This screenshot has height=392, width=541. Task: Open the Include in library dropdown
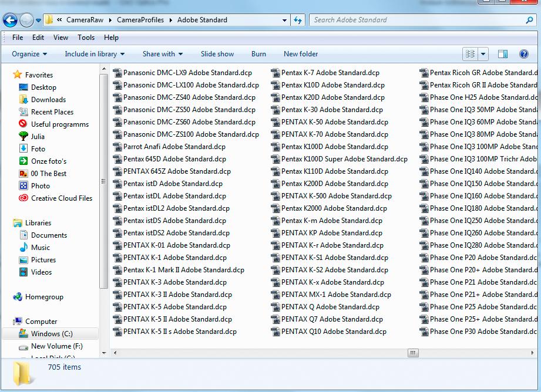pos(95,54)
